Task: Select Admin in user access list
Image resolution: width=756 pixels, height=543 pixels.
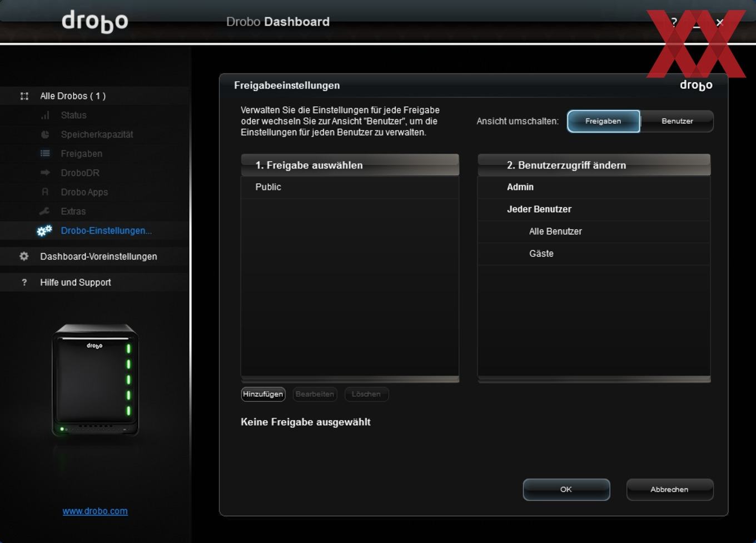Action: tap(594, 187)
